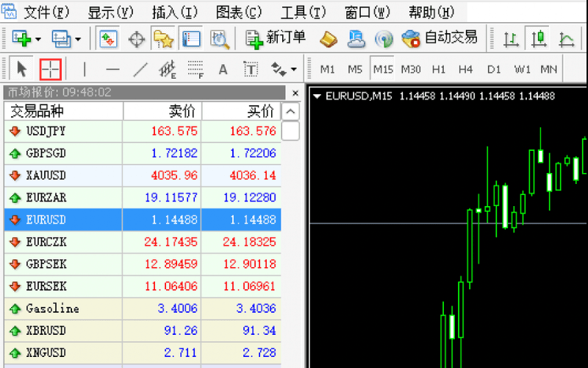Open the Data Window crosshair-circle icon
Screen dimensions: 588x368
(x=137, y=39)
